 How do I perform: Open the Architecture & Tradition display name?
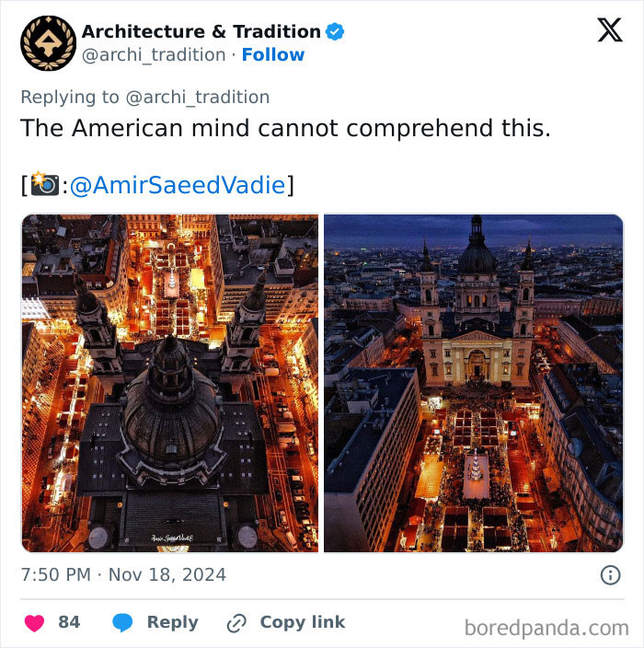201,31
